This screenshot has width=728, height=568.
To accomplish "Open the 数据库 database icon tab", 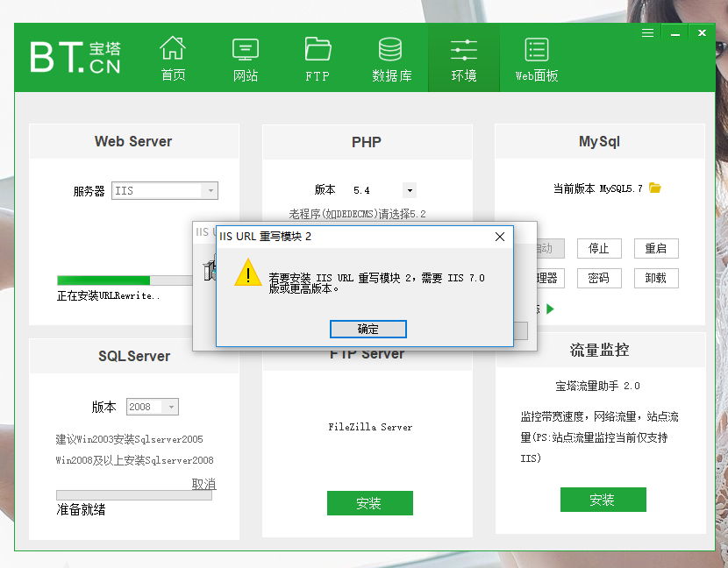I will pos(391,58).
